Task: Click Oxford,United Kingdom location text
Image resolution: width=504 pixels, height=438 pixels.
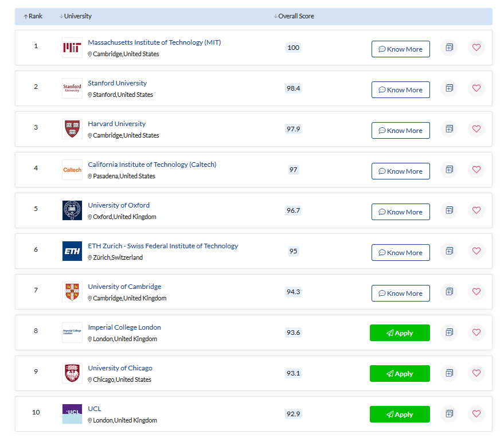Action: pos(124,217)
